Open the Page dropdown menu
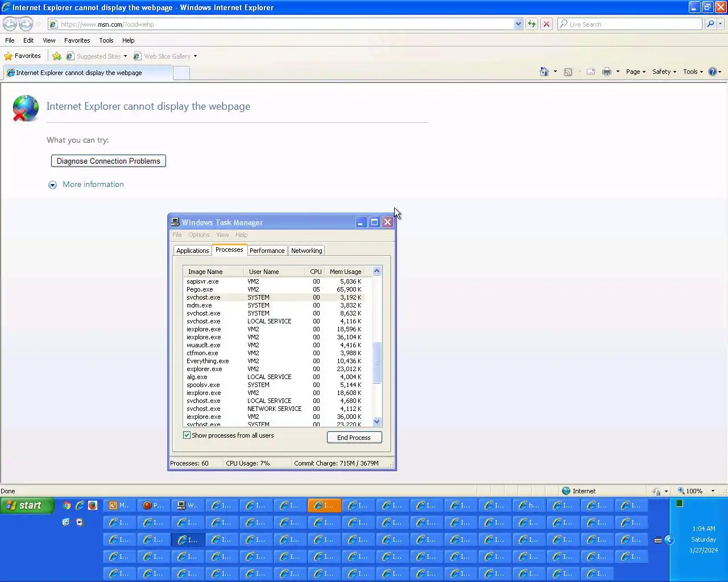Screen dimensions: 728x582 (x=635, y=72)
